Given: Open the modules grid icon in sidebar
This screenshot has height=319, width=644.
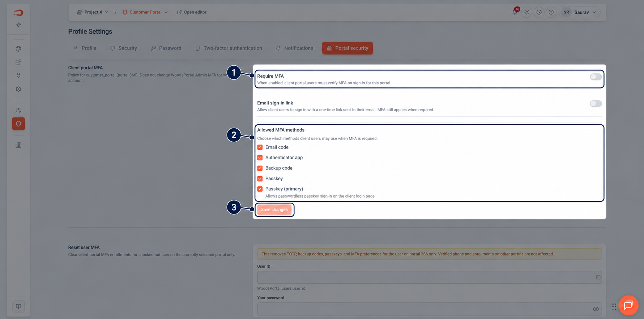Looking at the screenshot, I should point(18,62).
